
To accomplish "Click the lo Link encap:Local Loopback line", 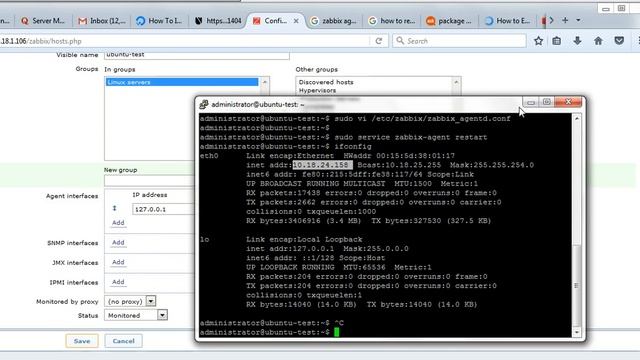I will coord(281,240).
